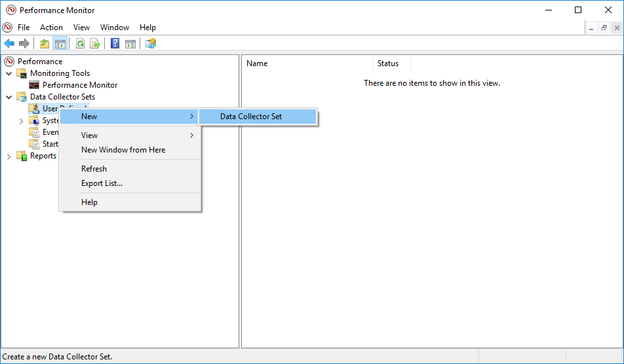624x364 pixels.
Task: Choose New Window from Here
Action: pos(130,150)
